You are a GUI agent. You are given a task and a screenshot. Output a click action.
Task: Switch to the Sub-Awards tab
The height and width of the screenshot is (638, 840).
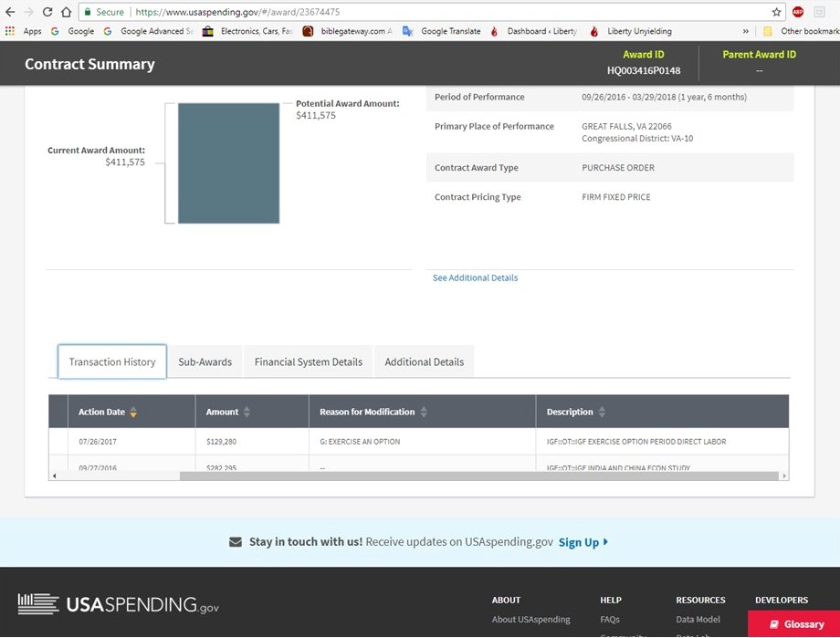[205, 361]
